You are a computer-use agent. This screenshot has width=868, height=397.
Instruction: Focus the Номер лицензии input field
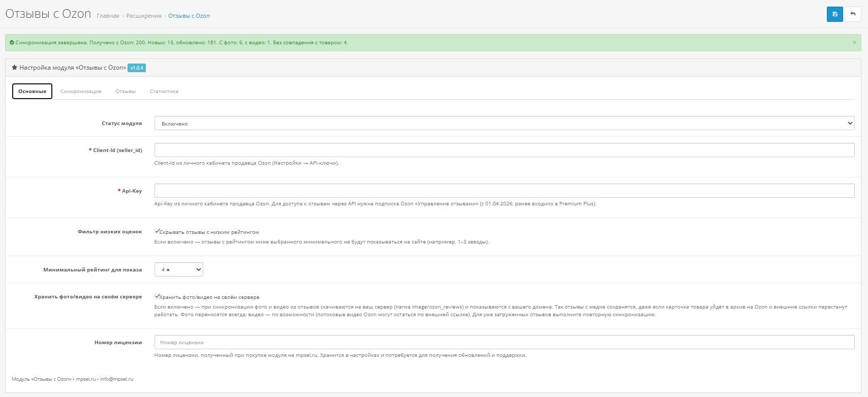[504, 342]
